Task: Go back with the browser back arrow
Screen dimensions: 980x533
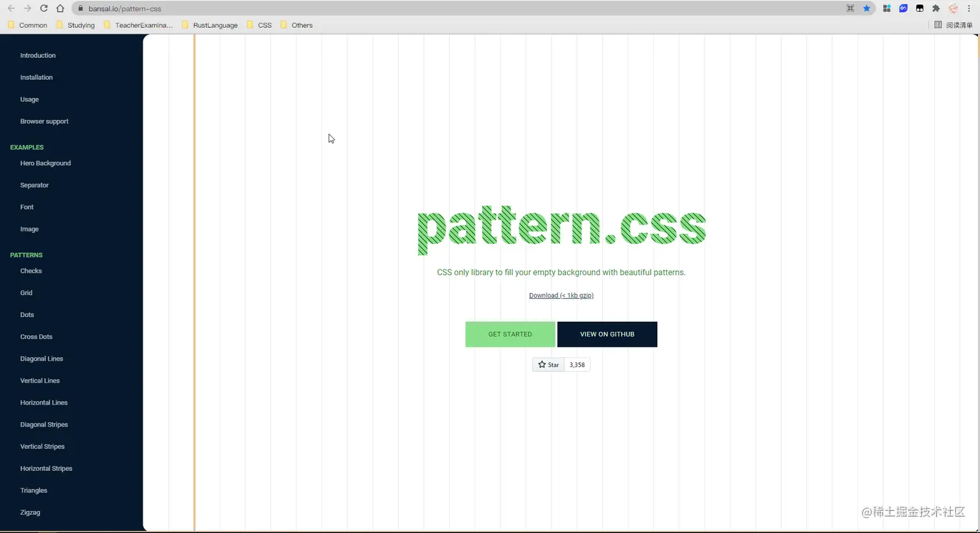Action: click(x=11, y=8)
